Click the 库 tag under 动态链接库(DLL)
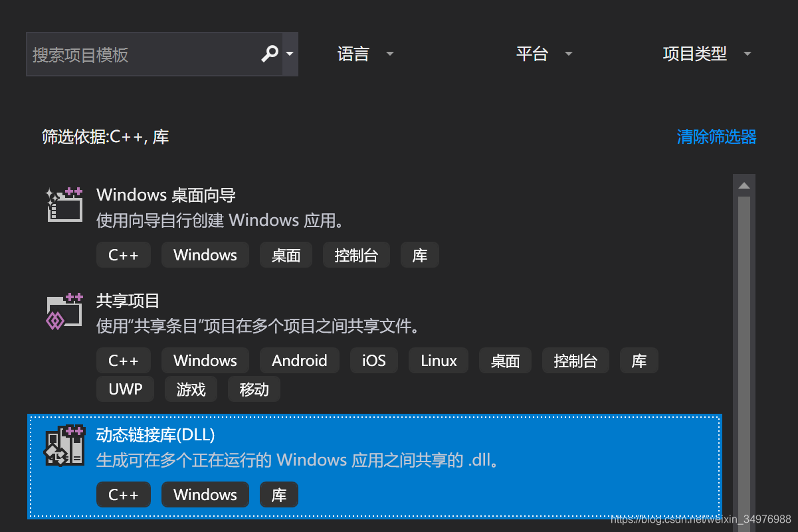The image size is (798, 532). point(279,495)
